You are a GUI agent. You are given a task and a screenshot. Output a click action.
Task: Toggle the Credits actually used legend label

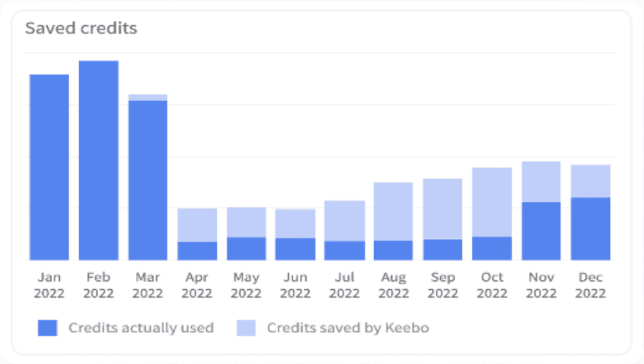pyautogui.click(x=141, y=328)
